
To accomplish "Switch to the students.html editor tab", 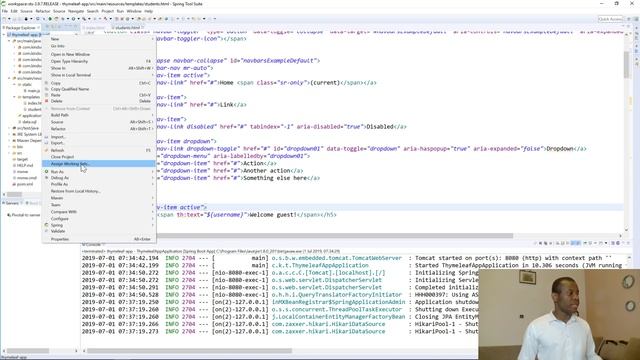I will 128,28.
